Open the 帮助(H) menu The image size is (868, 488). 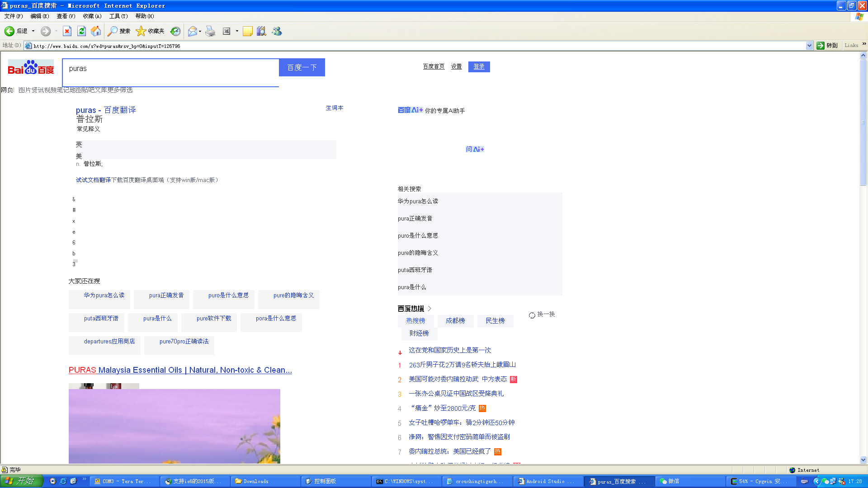point(145,16)
